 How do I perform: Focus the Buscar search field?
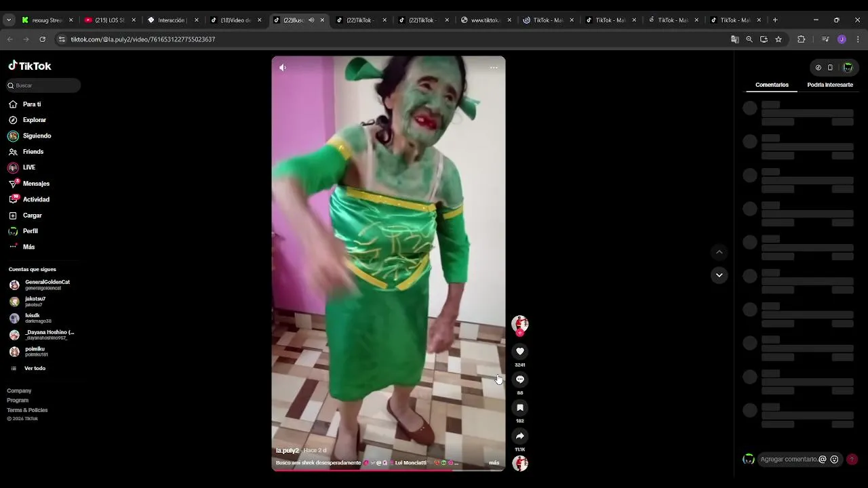pyautogui.click(x=43, y=85)
